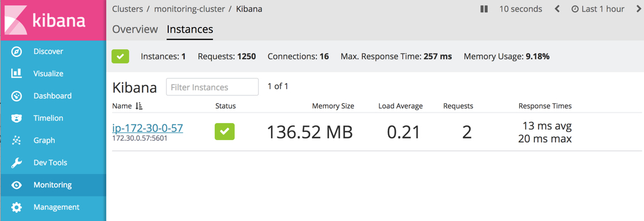Open ip-172-30-0-57 instance link
The height and width of the screenshot is (221, 644).
click(x=147, y=128)
